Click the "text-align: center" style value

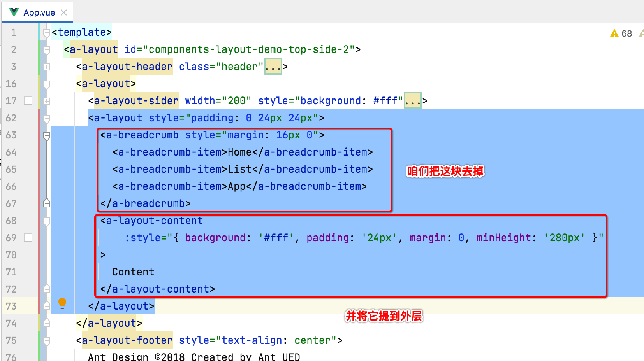tap(276, 340)
